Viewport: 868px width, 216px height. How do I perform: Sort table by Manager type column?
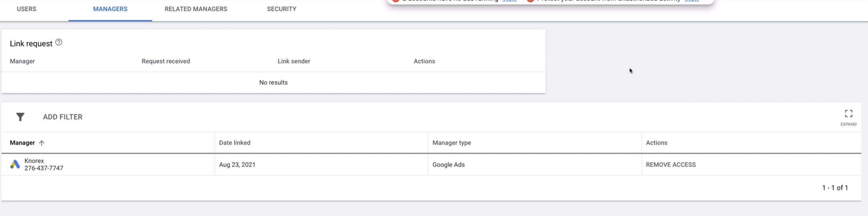pyautogui.click(x=451, y=143)
